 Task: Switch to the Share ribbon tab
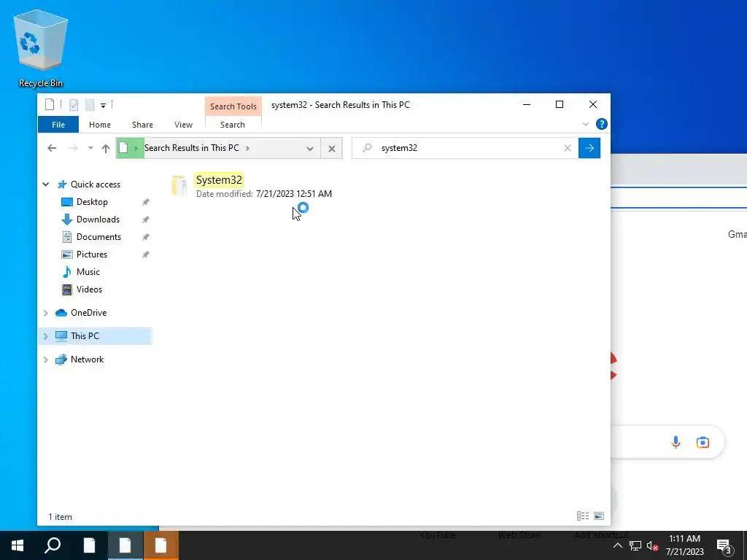click(x=142, y=125)
